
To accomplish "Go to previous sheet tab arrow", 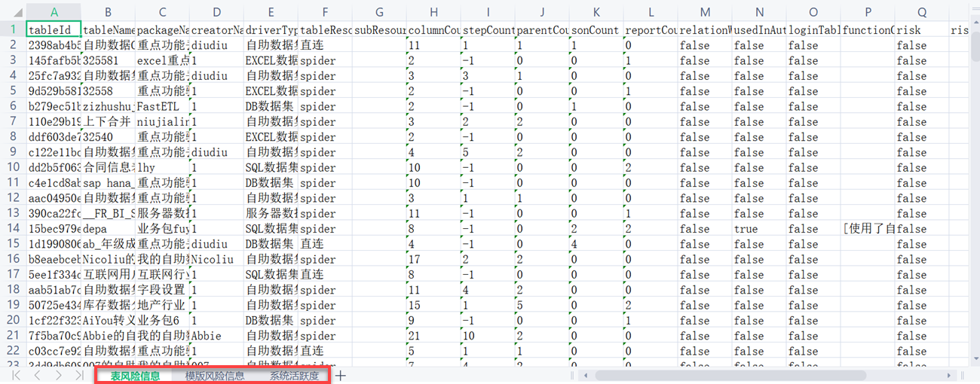I will coord(37,375).
